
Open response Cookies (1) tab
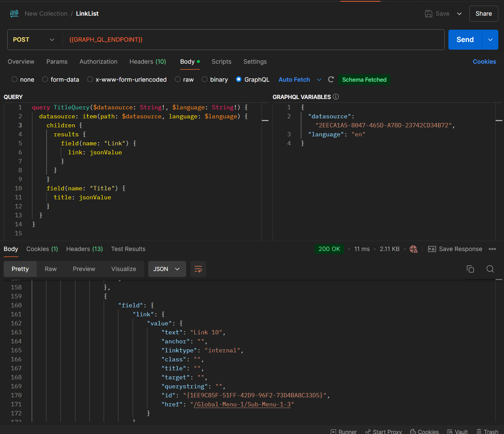click(x=42, y=249)
